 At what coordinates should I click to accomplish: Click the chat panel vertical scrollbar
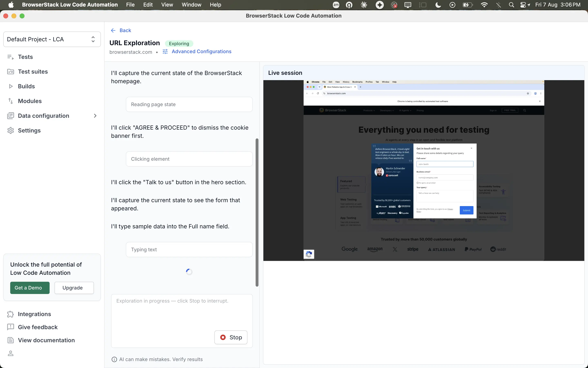(257, 212)
